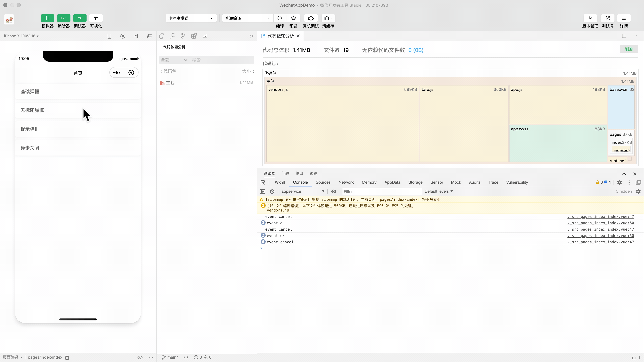Toggle the inspect element cursor icon
644x362 pixels.
click(x=263, y=182)
